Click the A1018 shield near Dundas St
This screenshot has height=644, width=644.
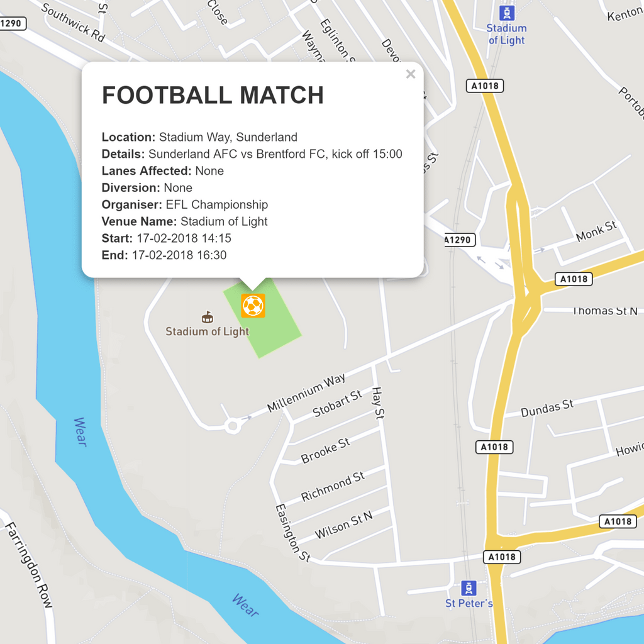coord(494,447)
